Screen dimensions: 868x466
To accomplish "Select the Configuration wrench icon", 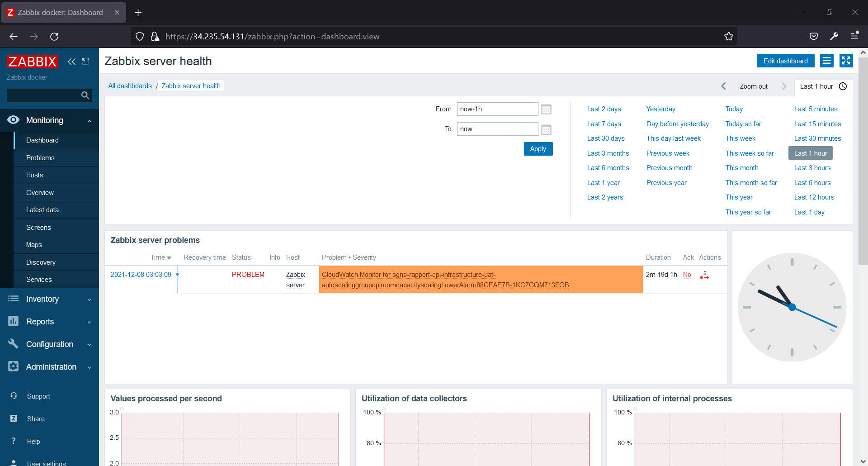I will (13, 344).
